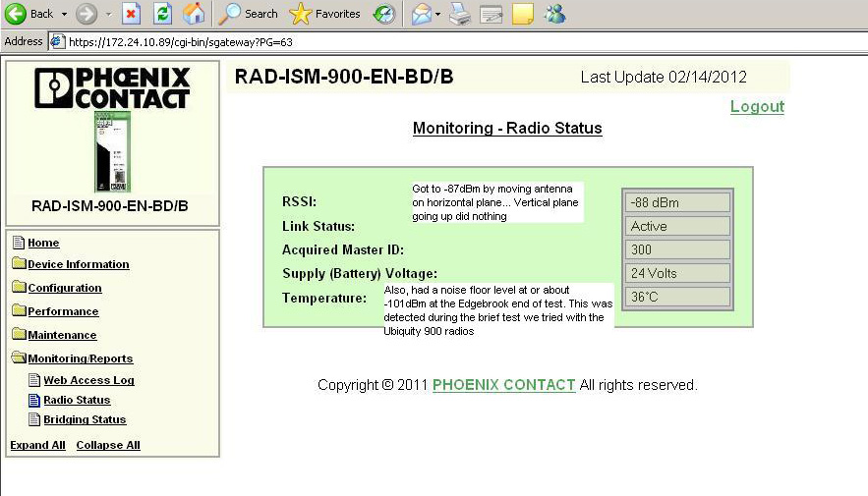Open the Web Access Log page

(89, 380)
